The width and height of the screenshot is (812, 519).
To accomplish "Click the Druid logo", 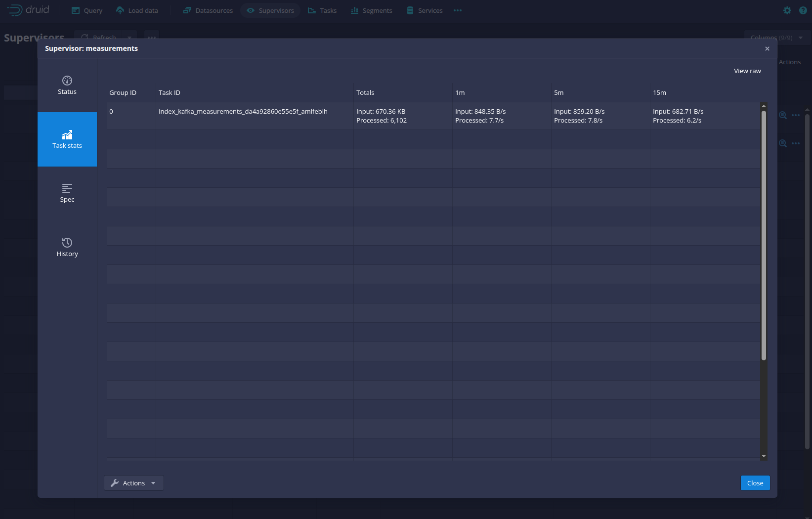I will [28, 10].
